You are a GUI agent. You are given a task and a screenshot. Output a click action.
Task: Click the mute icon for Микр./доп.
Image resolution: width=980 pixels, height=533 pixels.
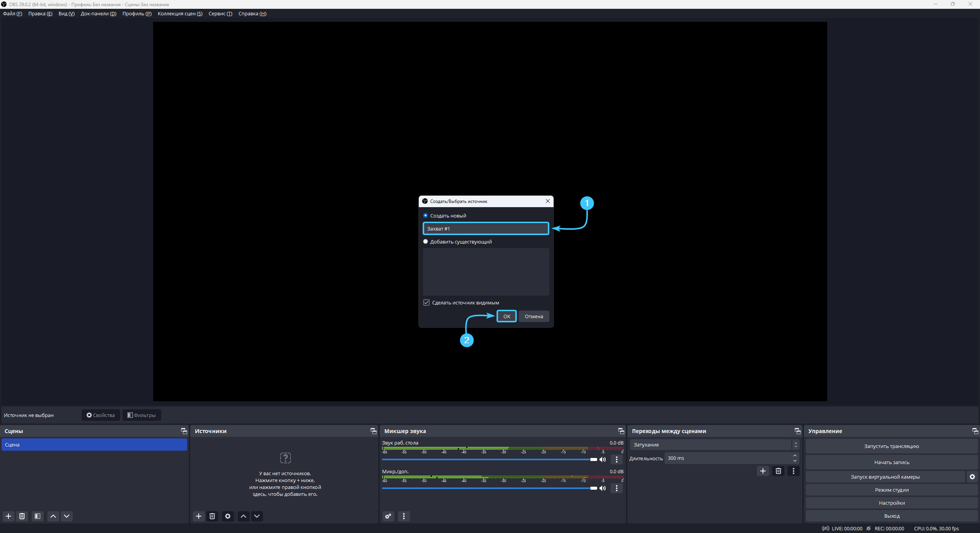[602, 488]
